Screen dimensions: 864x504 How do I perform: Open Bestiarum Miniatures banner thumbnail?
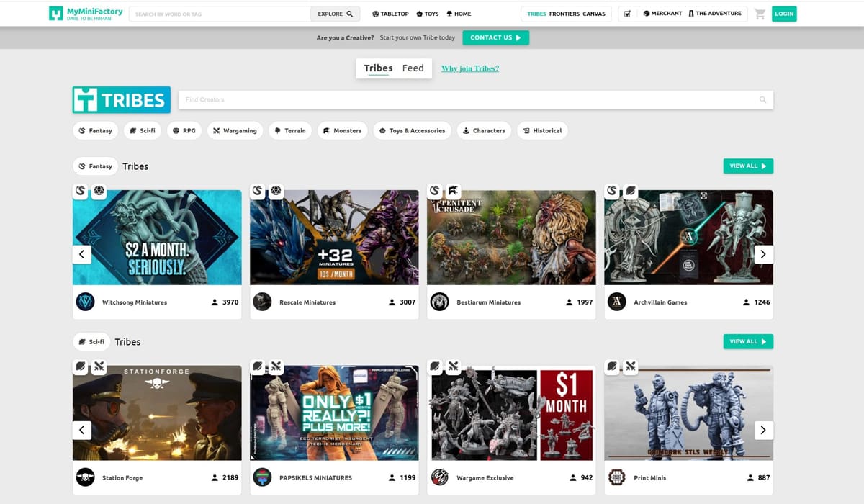pos(511,238)
